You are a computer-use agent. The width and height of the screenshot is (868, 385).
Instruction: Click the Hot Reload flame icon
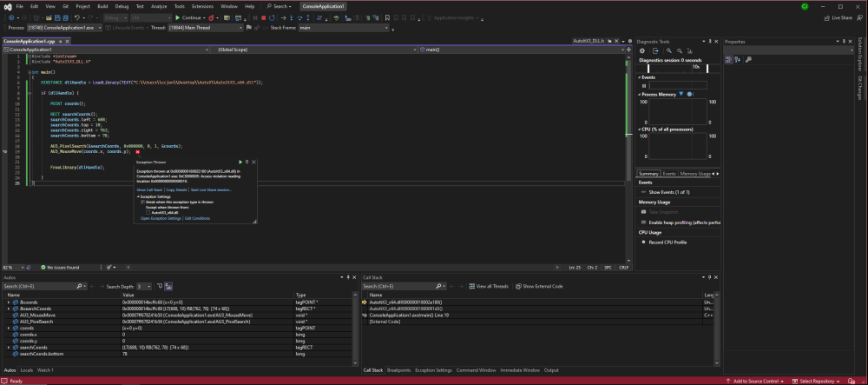tap(211, 17)
